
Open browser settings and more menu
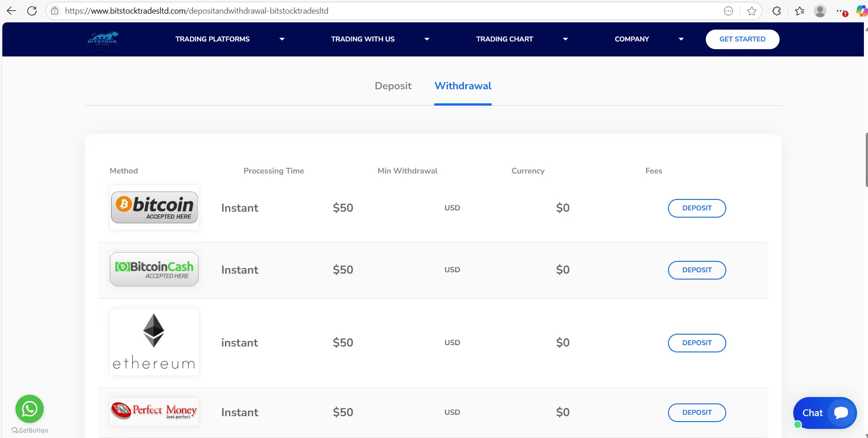[x=842, y=11]
